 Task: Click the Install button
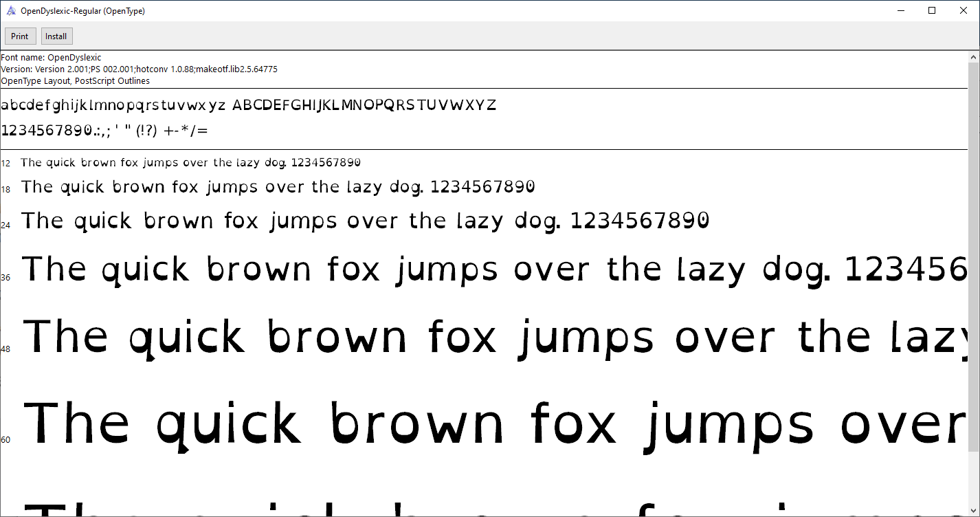click(56, 36)
